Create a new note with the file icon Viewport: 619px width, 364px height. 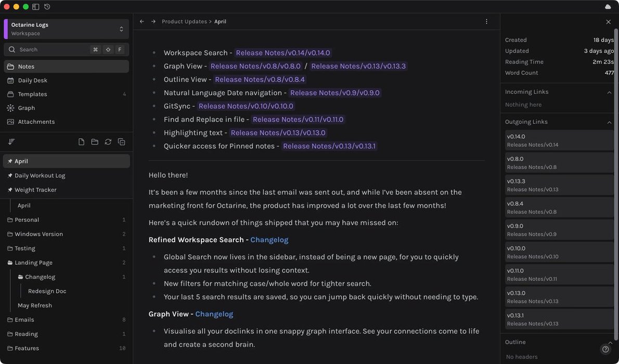tap(81, 142)
